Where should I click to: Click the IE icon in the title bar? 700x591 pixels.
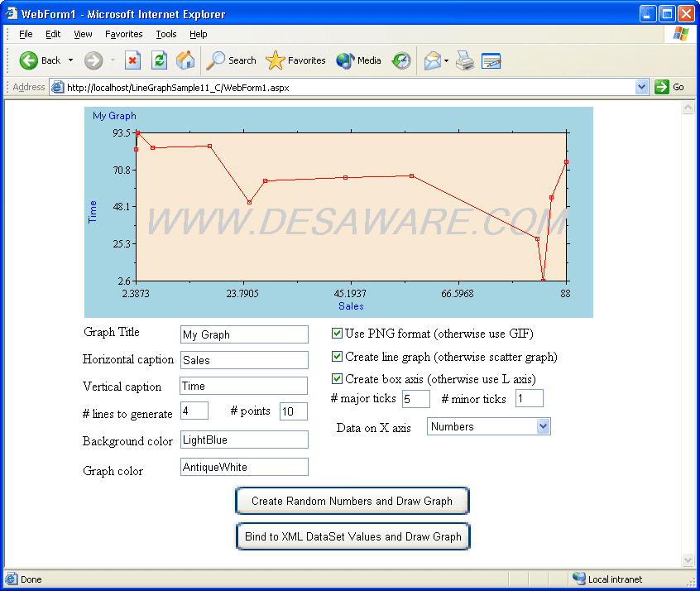click(11, 14)
